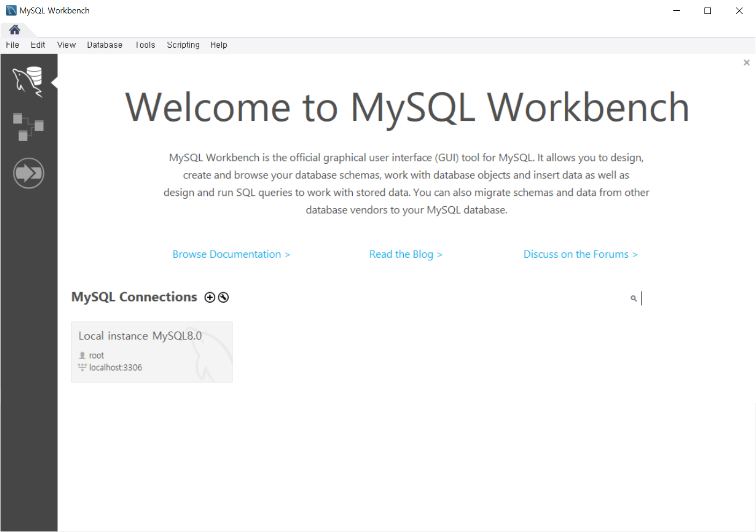
Task: Open the View menu
Action: (x=67, y=45)
